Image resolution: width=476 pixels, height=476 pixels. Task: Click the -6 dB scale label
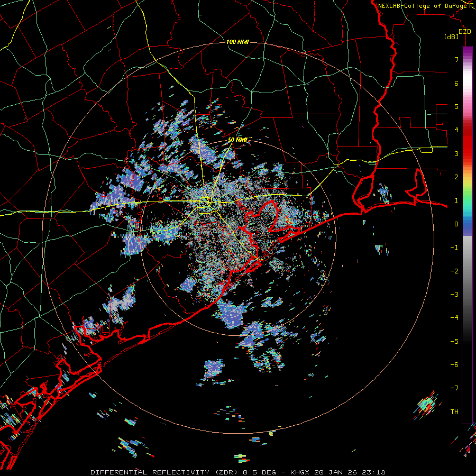pos(454,365)
